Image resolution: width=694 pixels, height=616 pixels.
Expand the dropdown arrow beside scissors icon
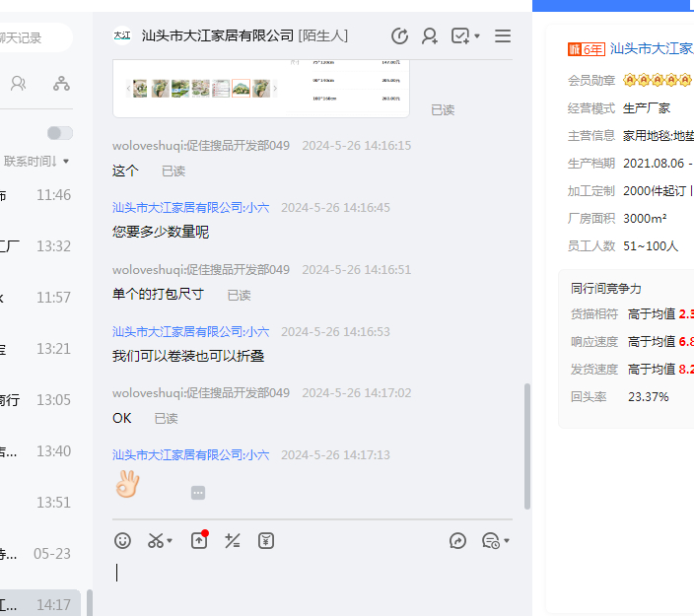click(x=170, y=541)
